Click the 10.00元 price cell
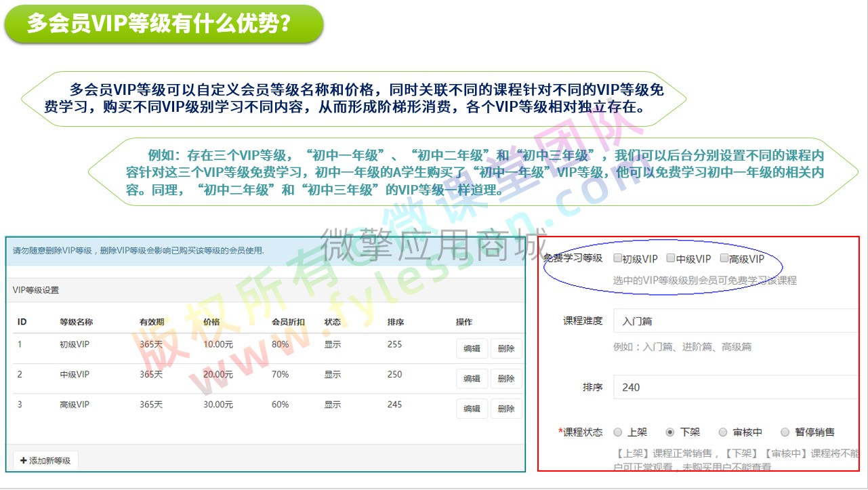Screen dimensions: 868x490 point(218,344)
